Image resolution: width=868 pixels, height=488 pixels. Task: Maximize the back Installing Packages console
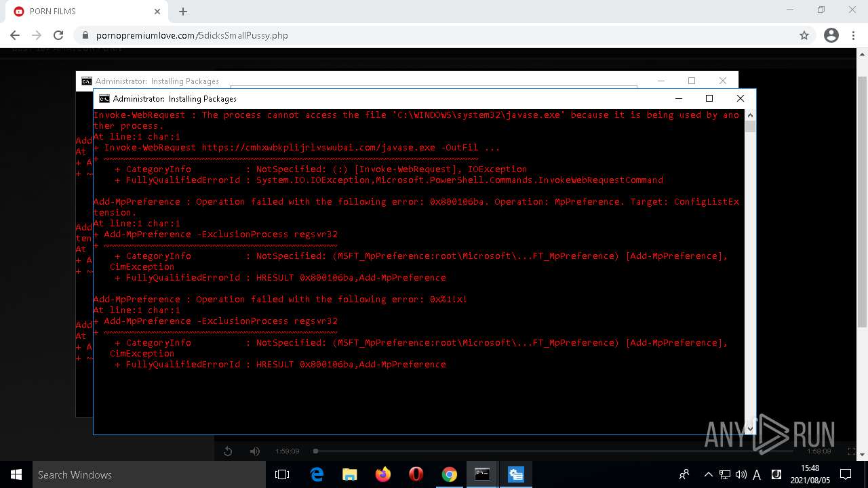(x=692, y=81)
